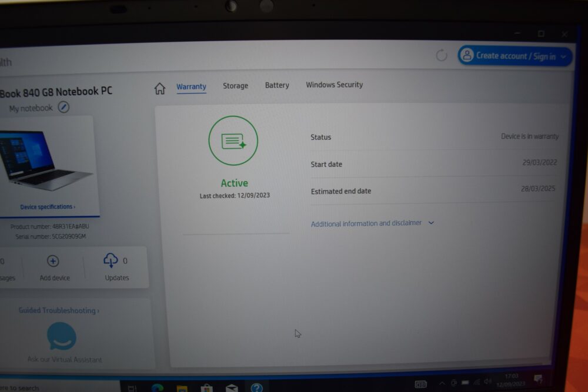Viewport: 588px width, 392px height.
Task: Click the battery tray icon
Action: point(465,382)
